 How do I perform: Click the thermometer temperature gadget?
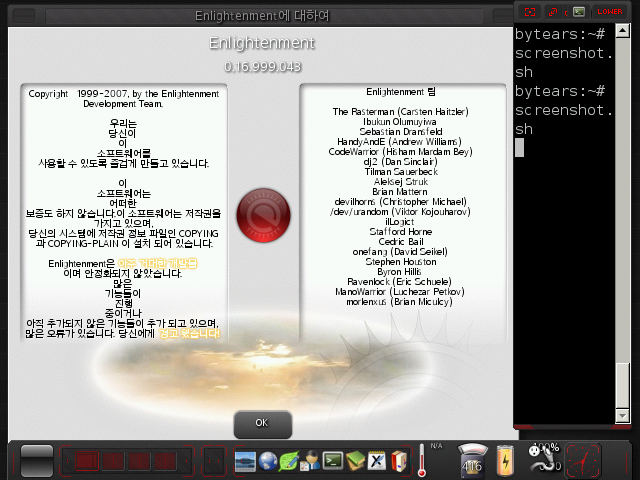(422, 460)
